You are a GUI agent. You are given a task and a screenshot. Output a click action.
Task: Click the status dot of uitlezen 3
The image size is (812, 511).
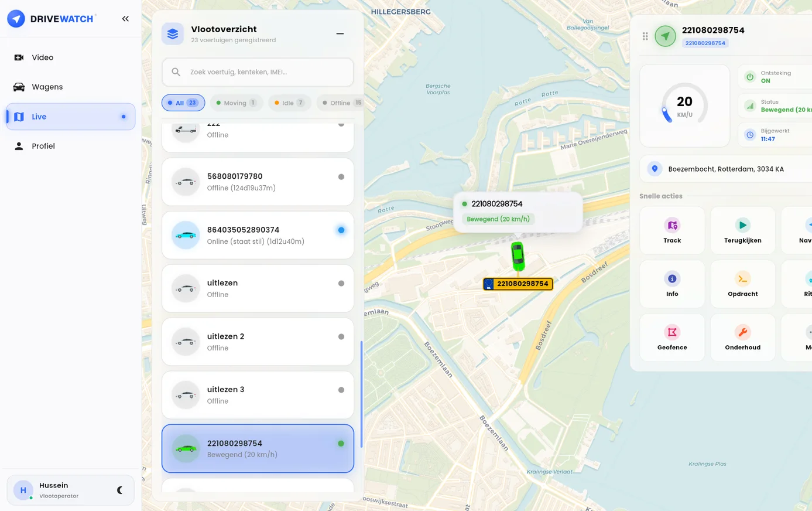pyautogui.click(x=341, y=390)
